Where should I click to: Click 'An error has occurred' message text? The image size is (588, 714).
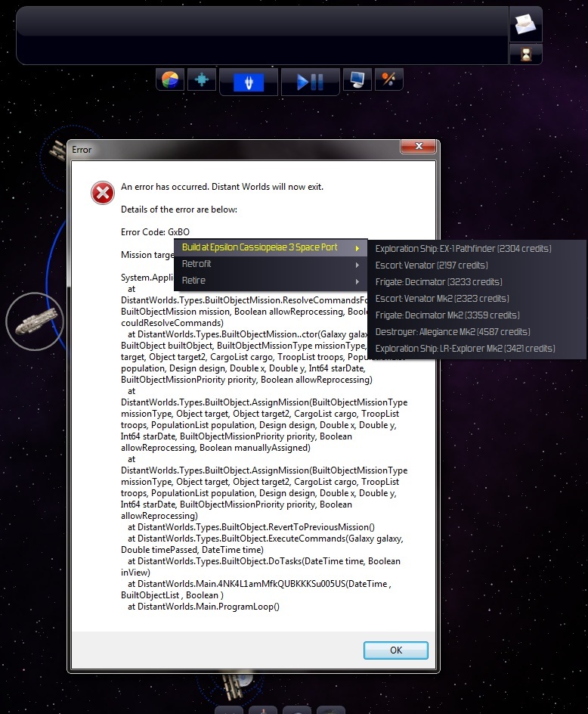coord(222,187)
